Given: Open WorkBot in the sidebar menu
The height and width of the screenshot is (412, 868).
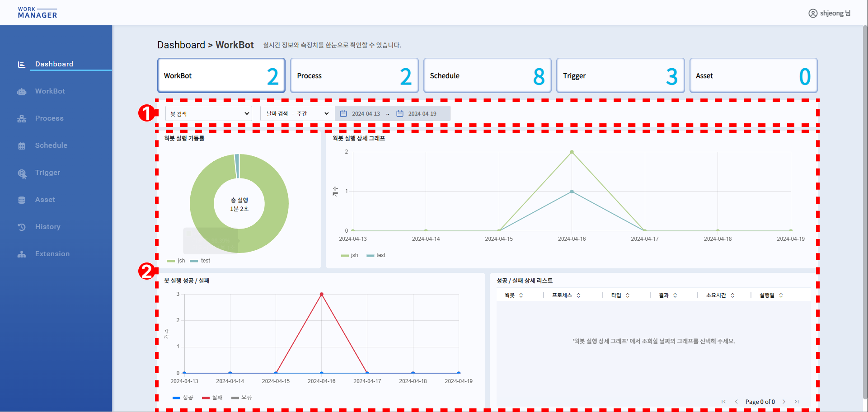Looking at the screenshot, I should [x=50, y=91].
